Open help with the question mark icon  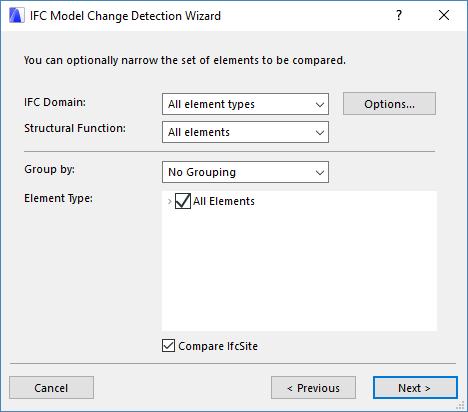click(399, 15)
